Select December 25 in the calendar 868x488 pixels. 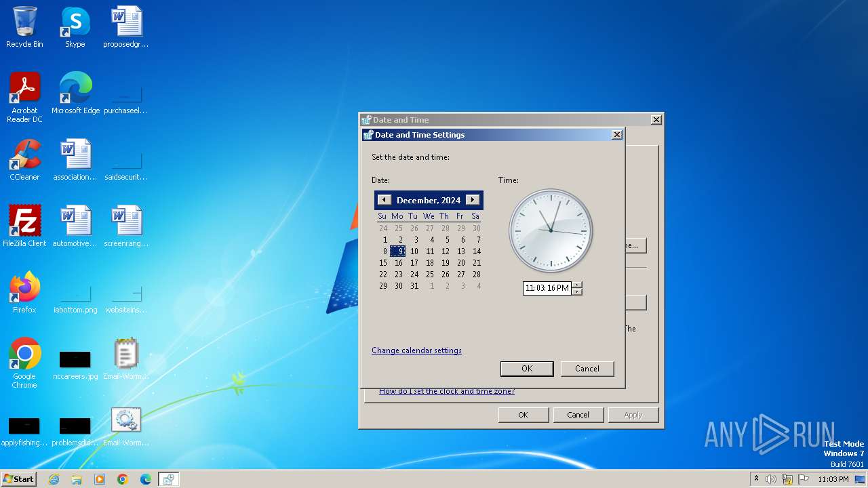tap(430, 274)
